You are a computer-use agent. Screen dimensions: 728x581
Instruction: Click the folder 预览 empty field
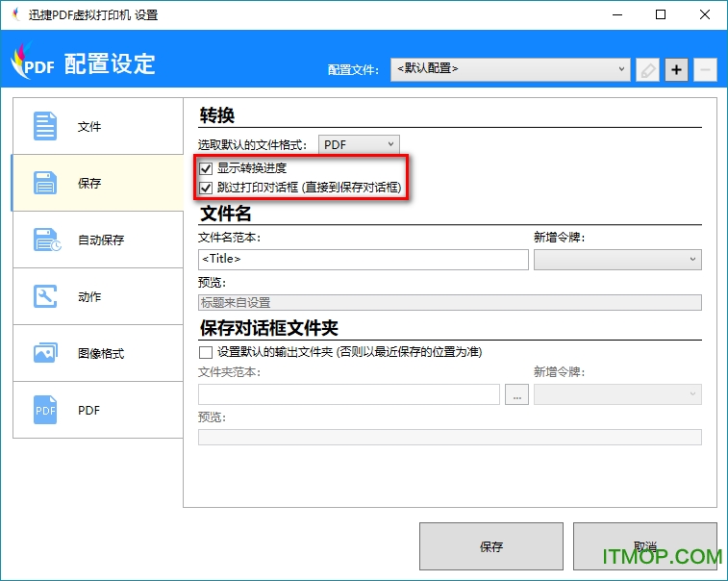(x=449, y=438)
